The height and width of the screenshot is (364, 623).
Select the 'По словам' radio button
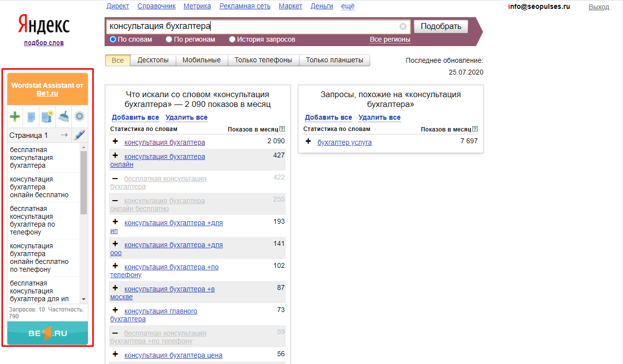click(x=113, y=39)
